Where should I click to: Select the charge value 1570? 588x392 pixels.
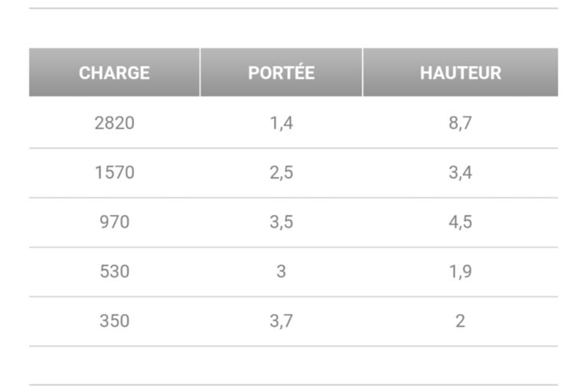click(x=114, y=172)
